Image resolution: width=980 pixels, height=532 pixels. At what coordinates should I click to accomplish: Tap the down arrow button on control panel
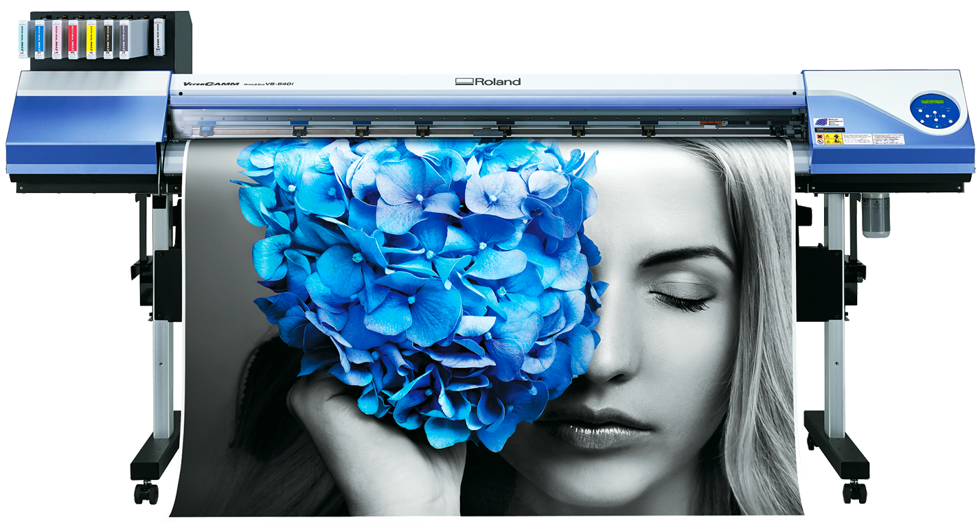936,120
